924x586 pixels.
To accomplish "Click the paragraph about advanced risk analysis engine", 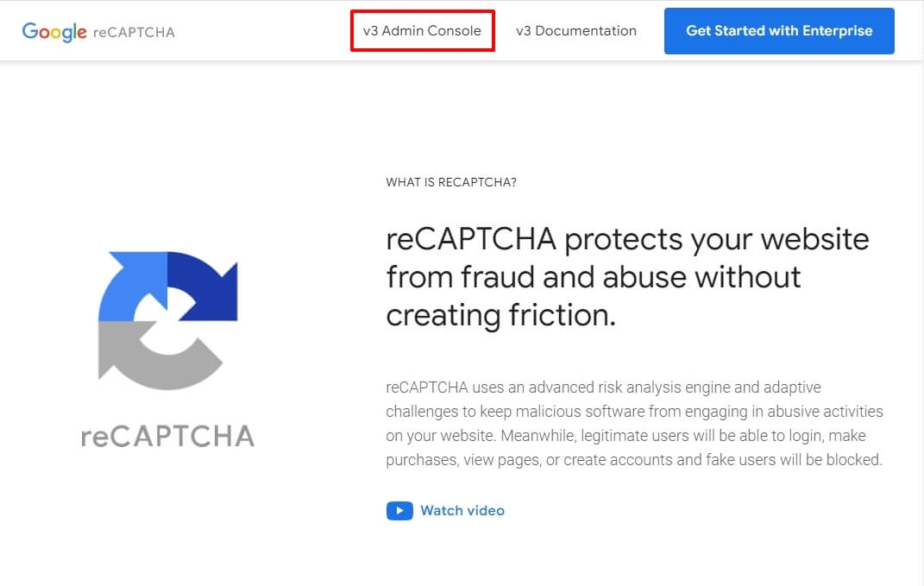I will [x=635, y=423].
